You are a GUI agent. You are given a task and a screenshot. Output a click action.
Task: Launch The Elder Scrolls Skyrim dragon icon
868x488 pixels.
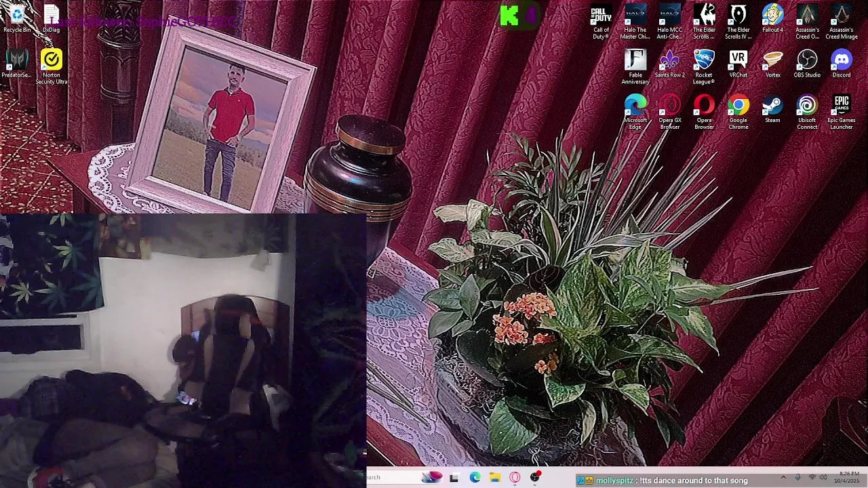coord(704,22)
